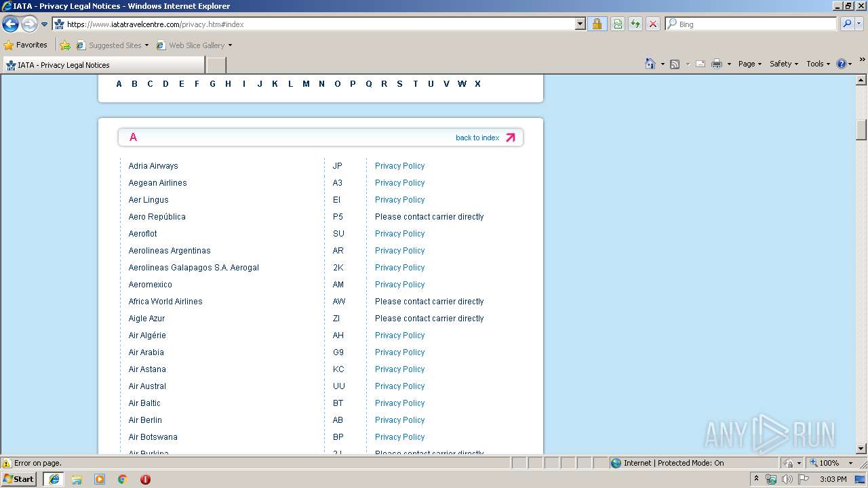Click the security lock icon in address bar

click(x=597, y=24)
